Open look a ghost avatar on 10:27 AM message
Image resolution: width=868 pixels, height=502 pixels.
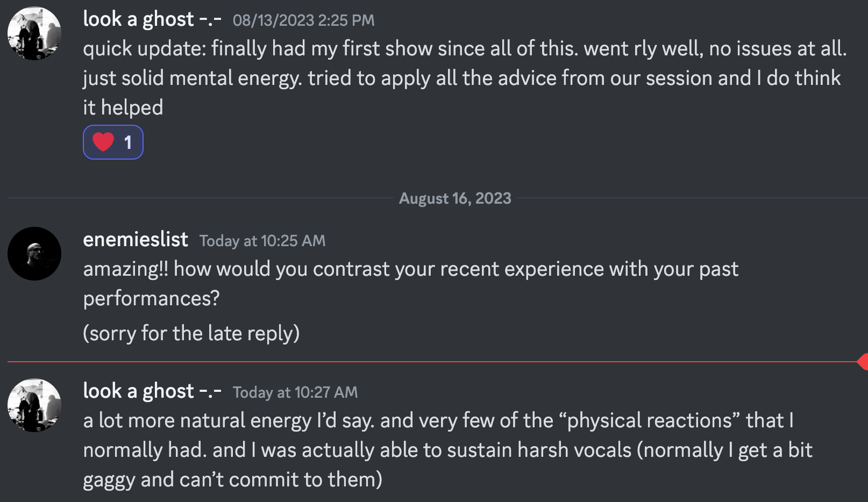tap(34, 405)
